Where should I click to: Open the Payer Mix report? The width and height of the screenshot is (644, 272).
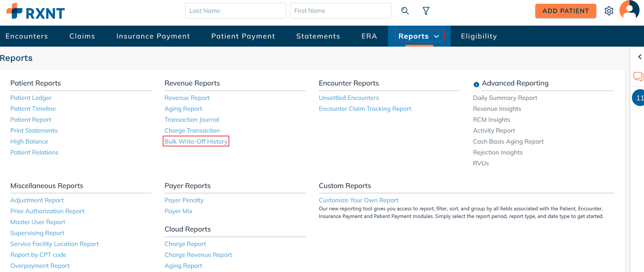pos(178,211)
